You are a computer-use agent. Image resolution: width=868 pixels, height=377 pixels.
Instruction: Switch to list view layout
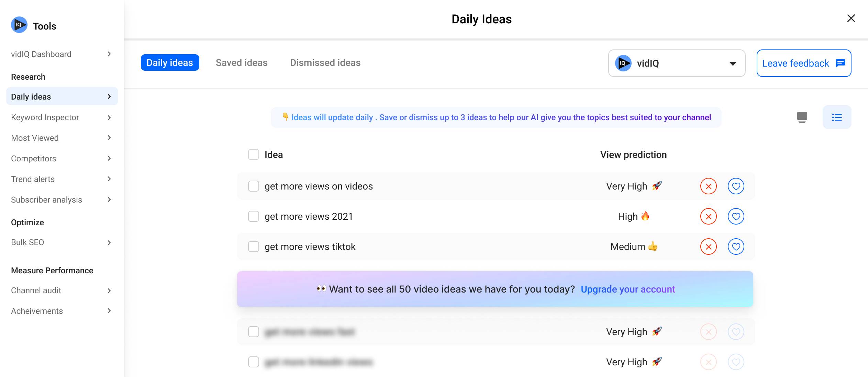(837, 117)
